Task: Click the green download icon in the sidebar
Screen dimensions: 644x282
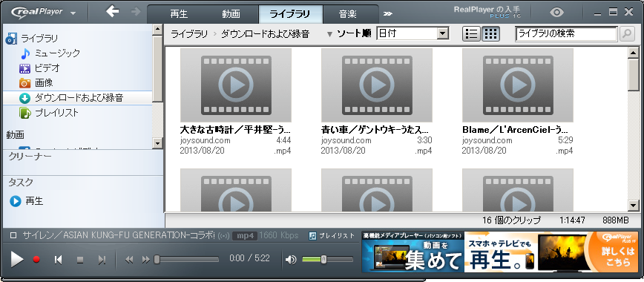Action: click(x=25, y=98)
